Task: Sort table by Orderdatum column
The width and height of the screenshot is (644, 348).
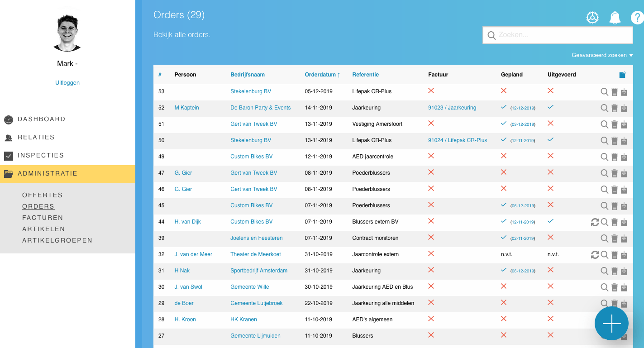Action: click(322, 75)
